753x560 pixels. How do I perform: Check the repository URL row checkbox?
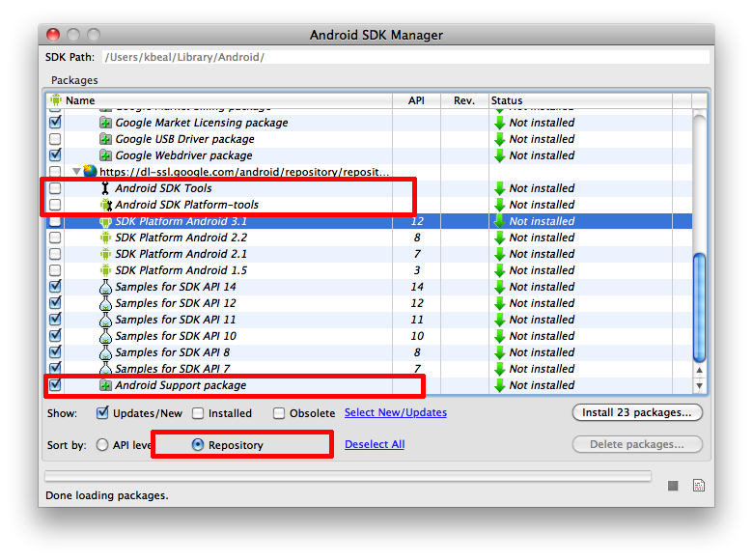(x=55, y=172)
